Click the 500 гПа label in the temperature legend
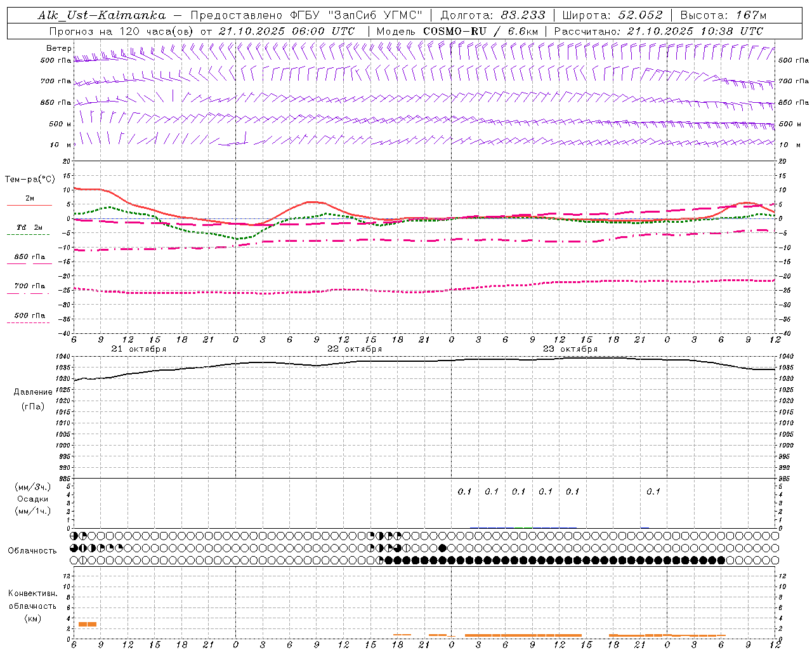The height and width of the screenshot is (650, 812). click(30, 315)
